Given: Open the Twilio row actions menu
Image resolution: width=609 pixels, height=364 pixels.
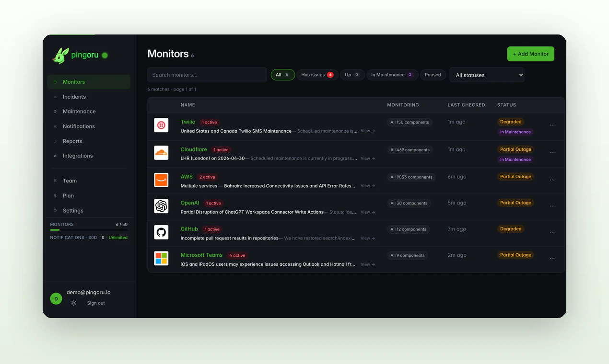Looking at the screenshot, I should pyautogui.click(x=552, y=126).
